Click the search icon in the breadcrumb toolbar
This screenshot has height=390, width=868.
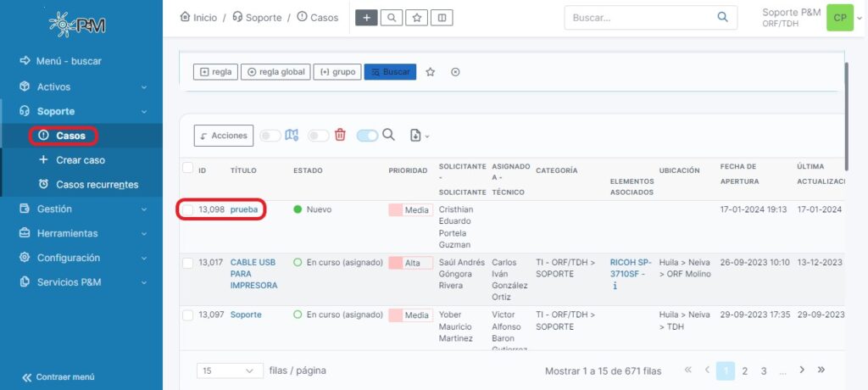[391, 18]
